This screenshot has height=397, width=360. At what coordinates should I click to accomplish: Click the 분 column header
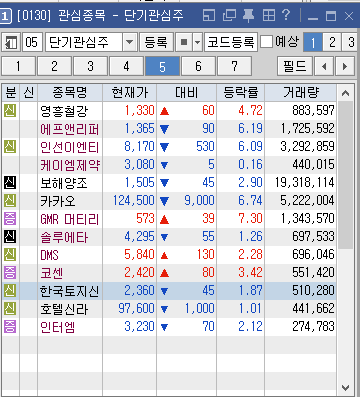(x=11, y=93)
